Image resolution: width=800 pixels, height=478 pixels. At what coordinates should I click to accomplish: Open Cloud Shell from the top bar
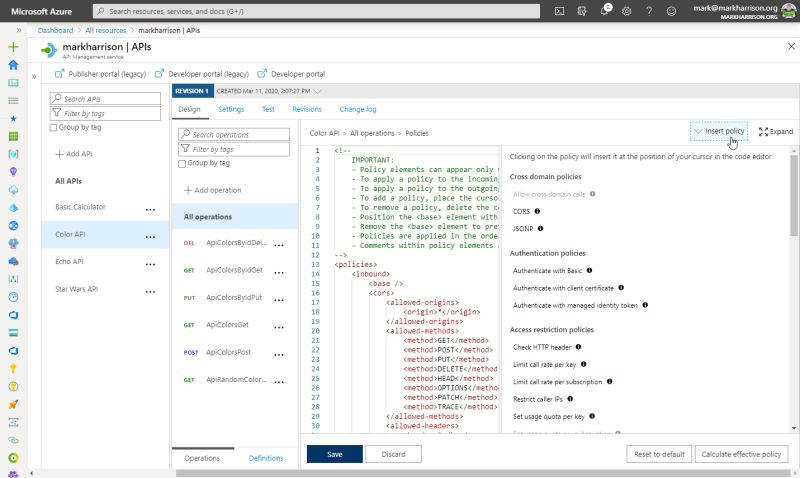pyautogui.click(x=560, y=11)
